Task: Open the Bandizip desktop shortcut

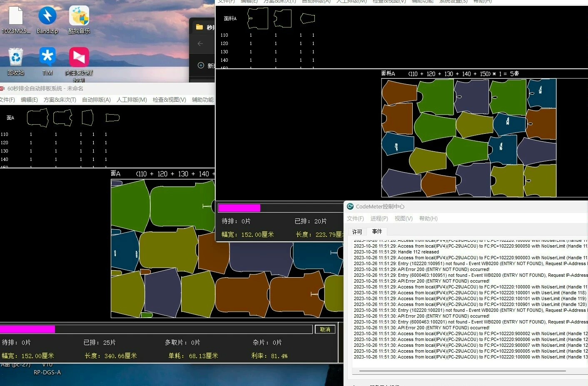Action: [47, 20]
